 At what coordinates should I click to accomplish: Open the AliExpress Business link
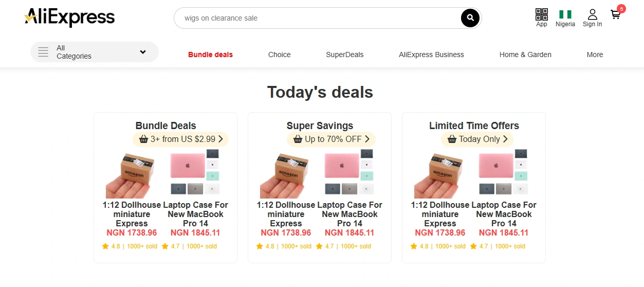[x=431, y=55]
